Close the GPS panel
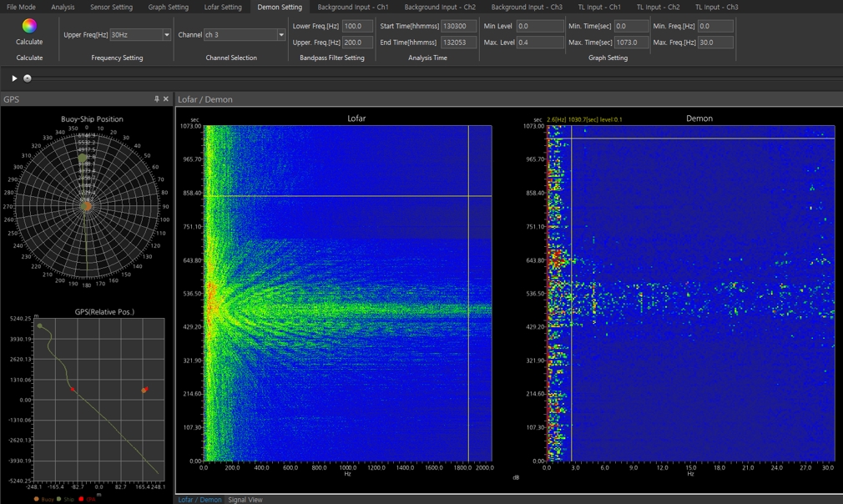The height and width of the screenshot is (504, 843). pyautogui.click(x=166, y=98)
